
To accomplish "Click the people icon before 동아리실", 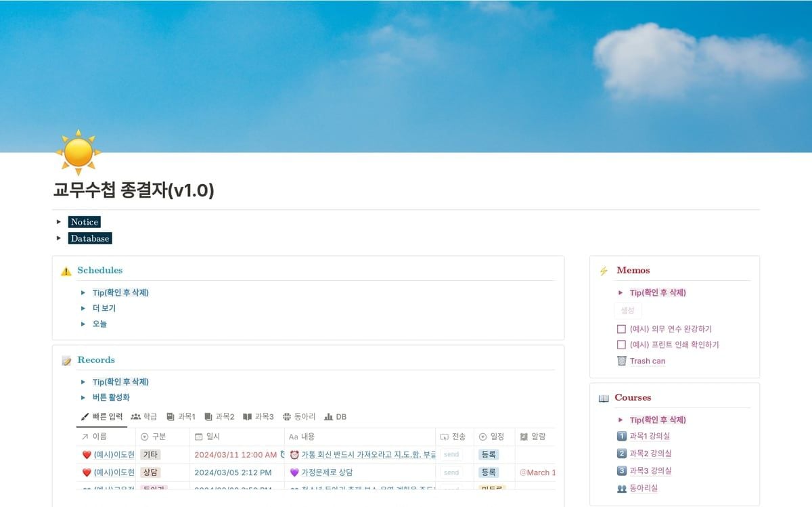I will pyautogui.click(x=622, y=488).
